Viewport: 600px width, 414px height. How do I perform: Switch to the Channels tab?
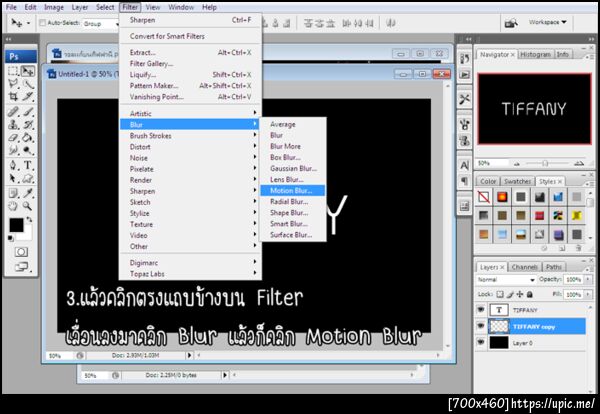pyautogui.click(x=524, y=267)
